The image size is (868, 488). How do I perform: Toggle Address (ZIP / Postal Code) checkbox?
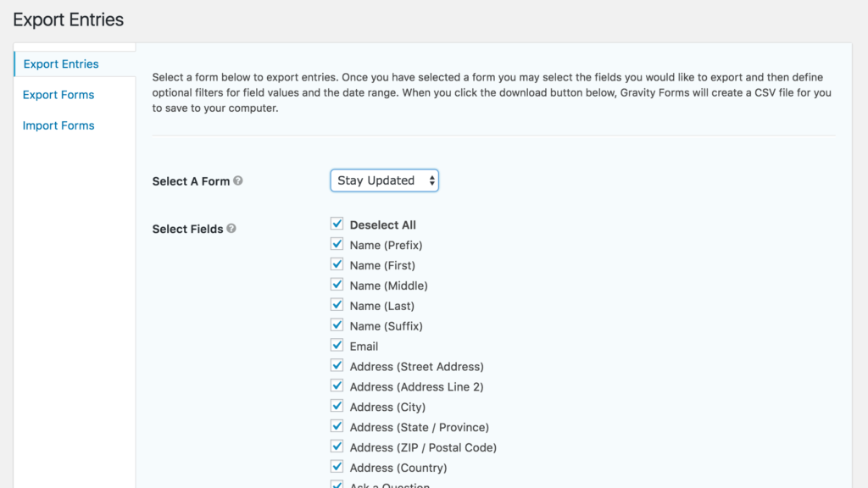tap(337, 447)
